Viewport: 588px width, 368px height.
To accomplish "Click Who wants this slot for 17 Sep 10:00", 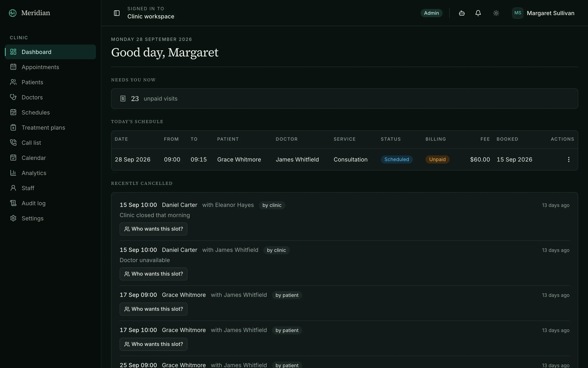I will coord(153,344).
